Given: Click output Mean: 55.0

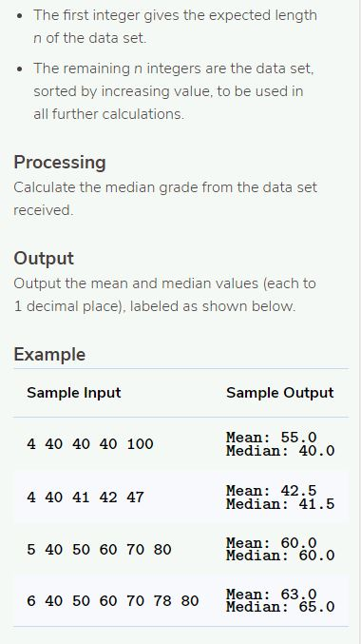Looking at the screenshot, I should [x=271, y=437].
